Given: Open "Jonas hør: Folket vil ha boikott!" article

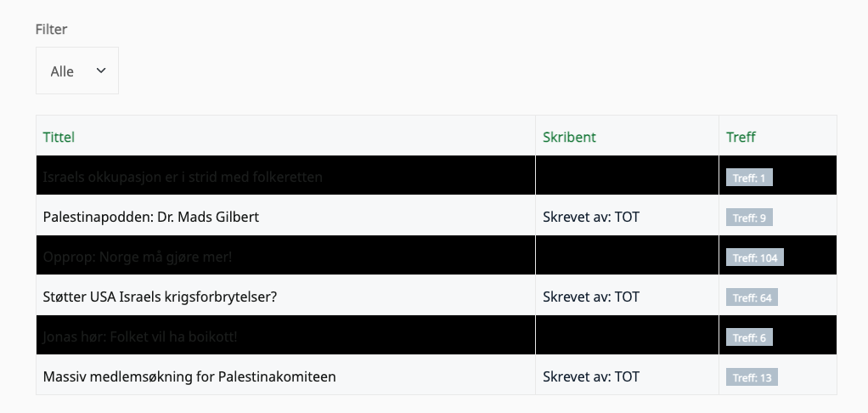Looking at the screenshot, I should pyautogui.click(x=140, y=337).
